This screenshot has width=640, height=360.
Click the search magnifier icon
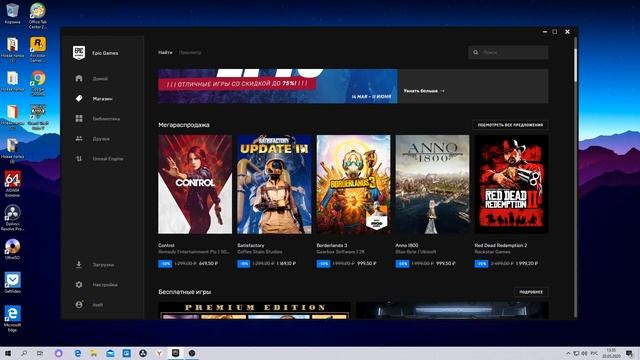point(476,52)
